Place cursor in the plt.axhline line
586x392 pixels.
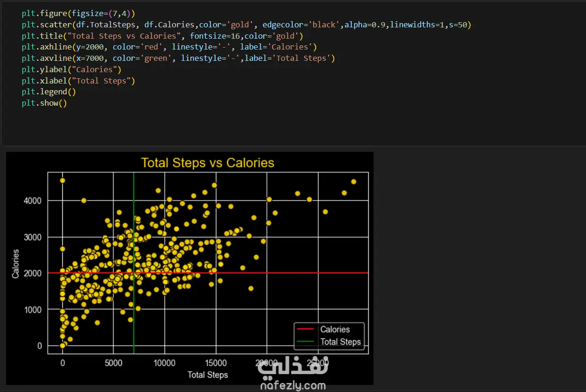(169, 47)
